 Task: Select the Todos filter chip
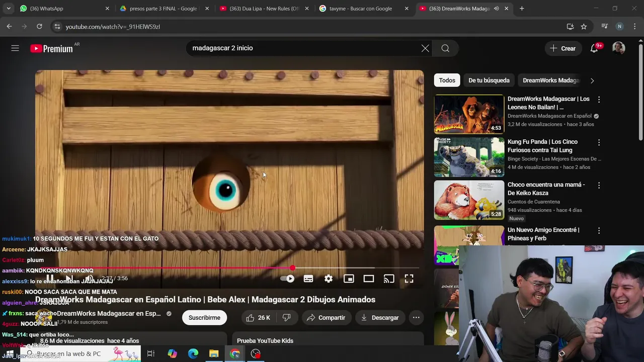[447, 80]
